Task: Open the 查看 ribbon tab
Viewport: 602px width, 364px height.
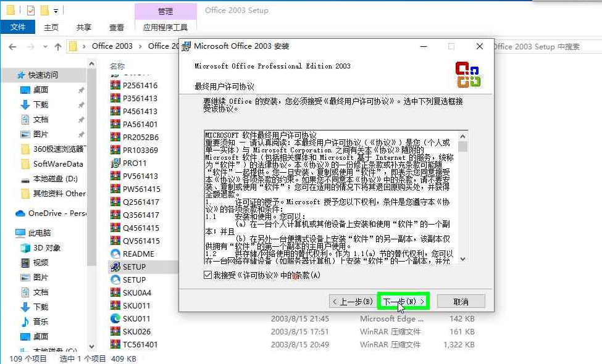Action: click(x=116, y=27)
